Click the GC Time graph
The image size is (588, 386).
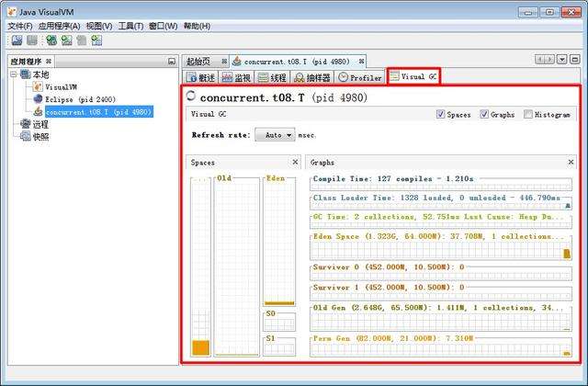click(x=441, y=221)
